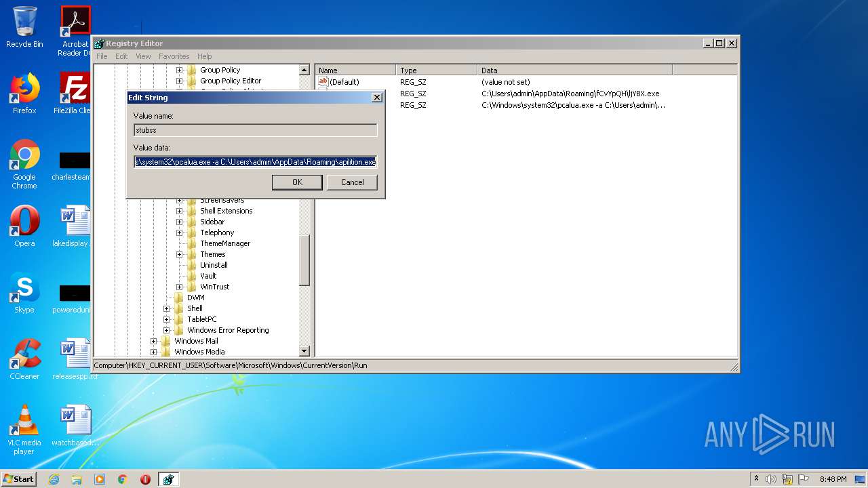The image size is (868, 488).
Task: Expand Group Policy Editor key
Action: pos(180,81)
